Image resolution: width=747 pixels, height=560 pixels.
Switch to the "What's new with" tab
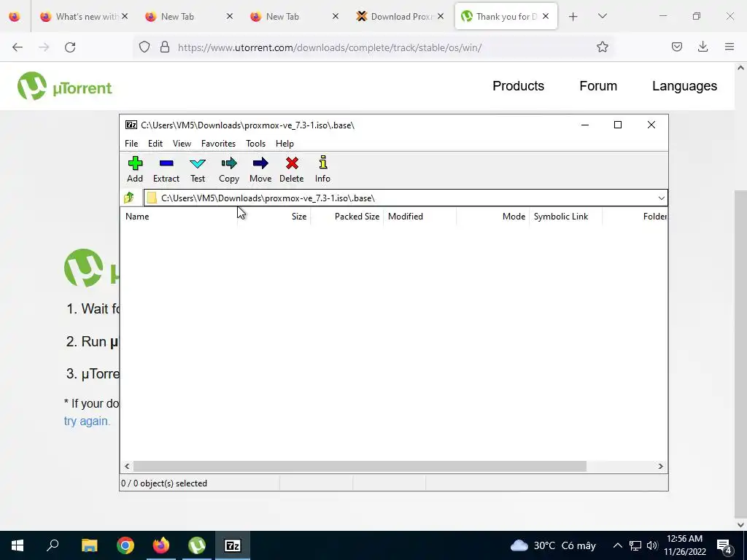[x=86, y=17]
